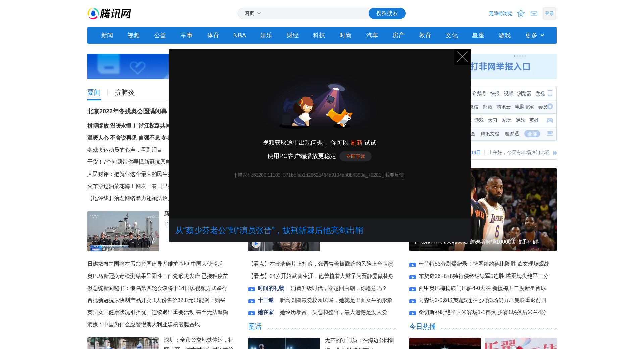Click the 立即下载 download button

355,156
